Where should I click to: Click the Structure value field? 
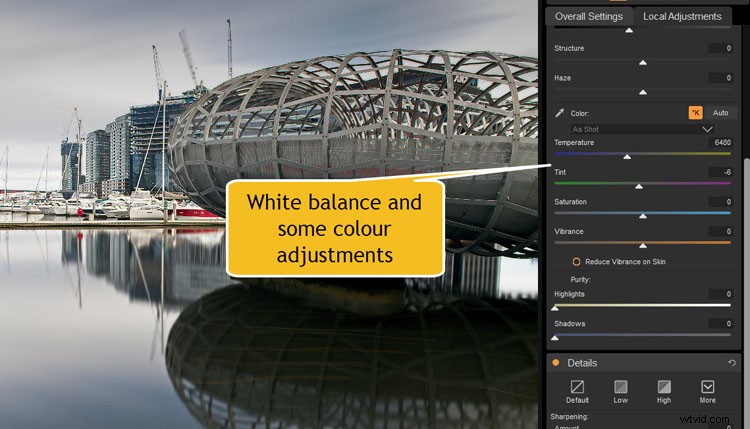[x=720, y=48]
